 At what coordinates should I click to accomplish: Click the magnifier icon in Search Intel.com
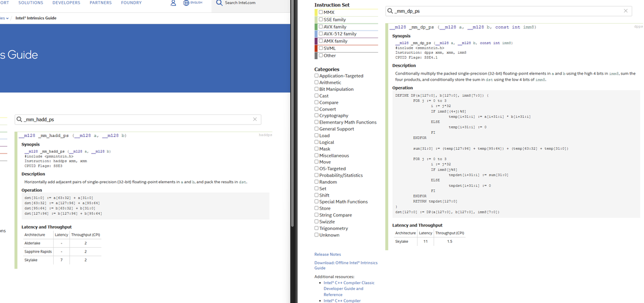[x=219, y=3]
